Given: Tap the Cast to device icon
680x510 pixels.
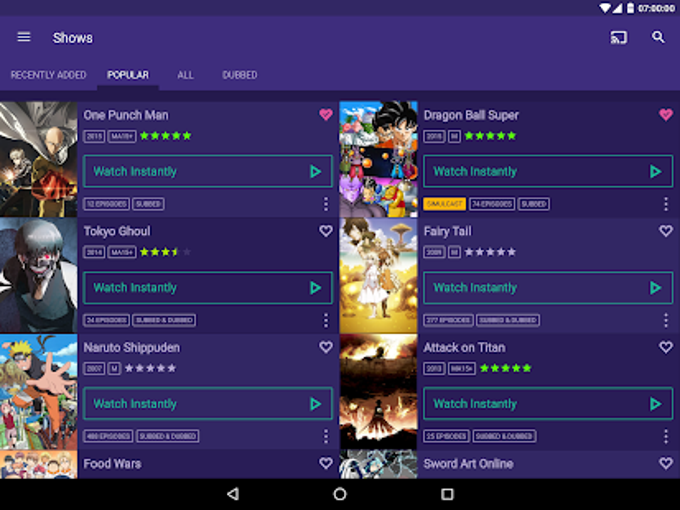Looking at the screenshot, I should click(x=618, y=38).
